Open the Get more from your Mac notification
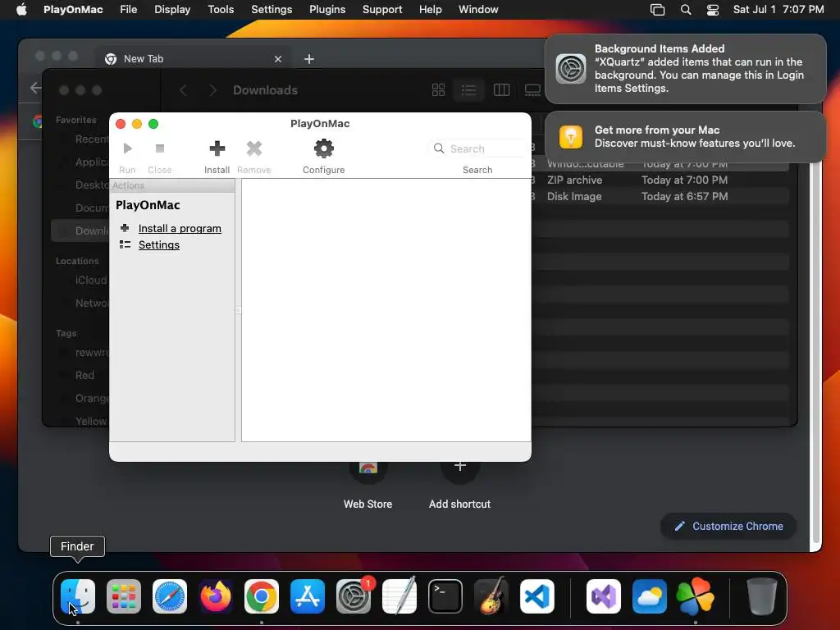 pyautogui.click(x=685, y=137)
